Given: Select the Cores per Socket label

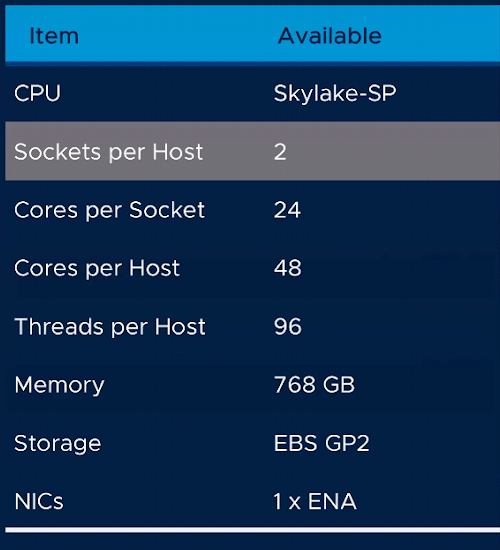Looking at the screenshot, I should 109,210.
